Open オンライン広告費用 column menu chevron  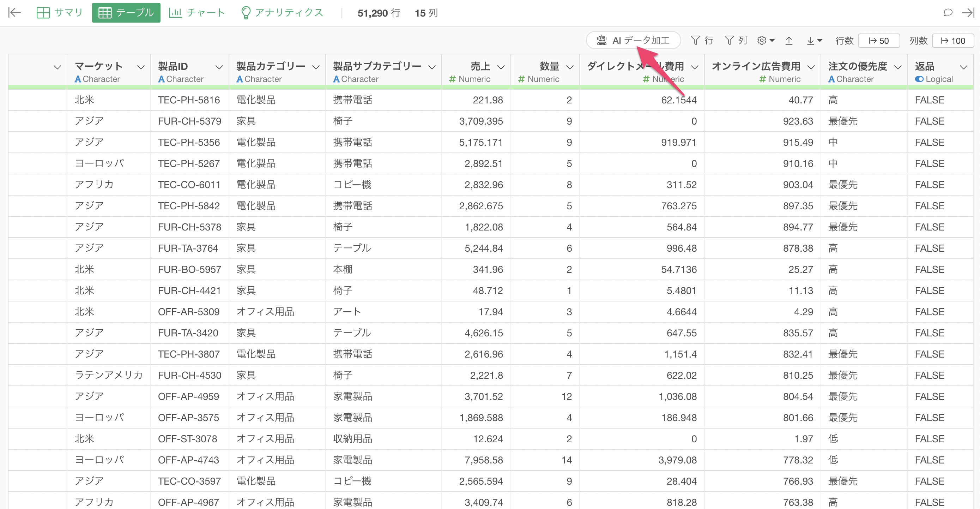point(811,67)
